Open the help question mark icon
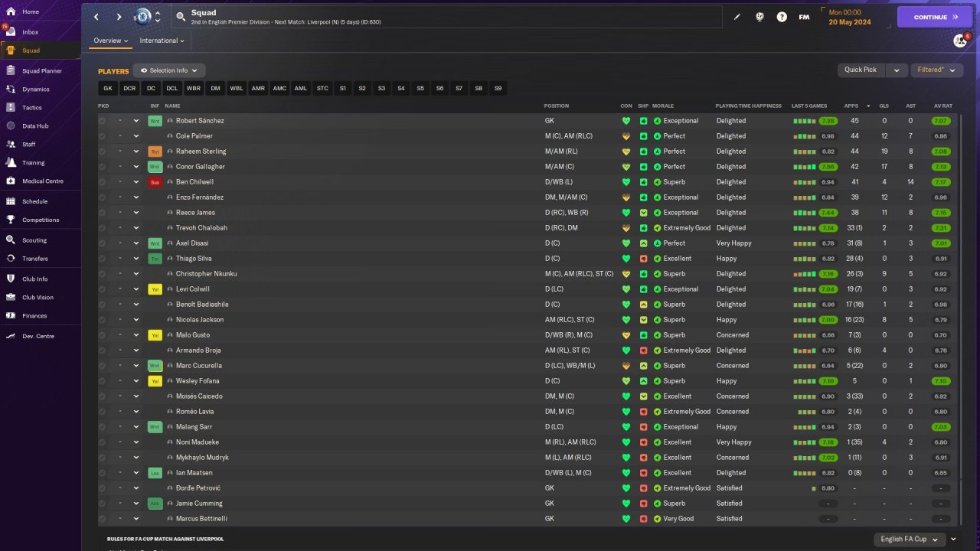This screenshot has height=551, width=980. (x=782, y=17)
